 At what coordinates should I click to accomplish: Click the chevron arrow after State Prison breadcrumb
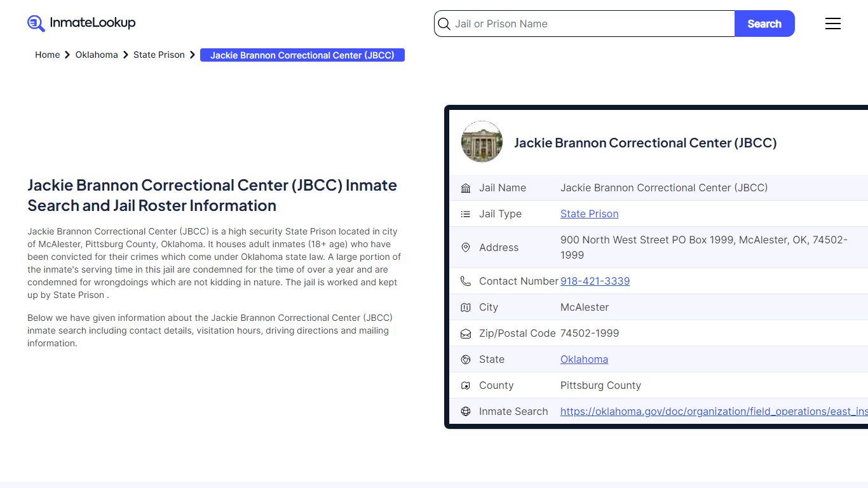tap(193, 55)
